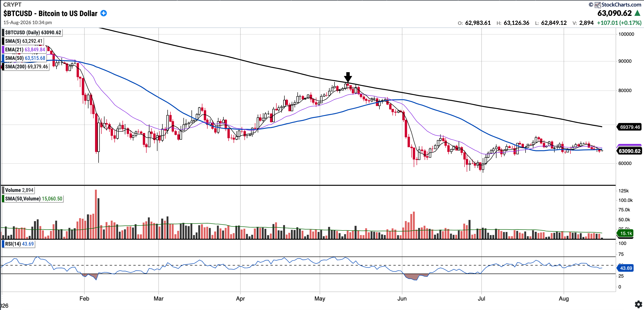This screenshot has width=644, height=310.
Task: Click the "Jun" date axis label
Action: coord(402,298)
